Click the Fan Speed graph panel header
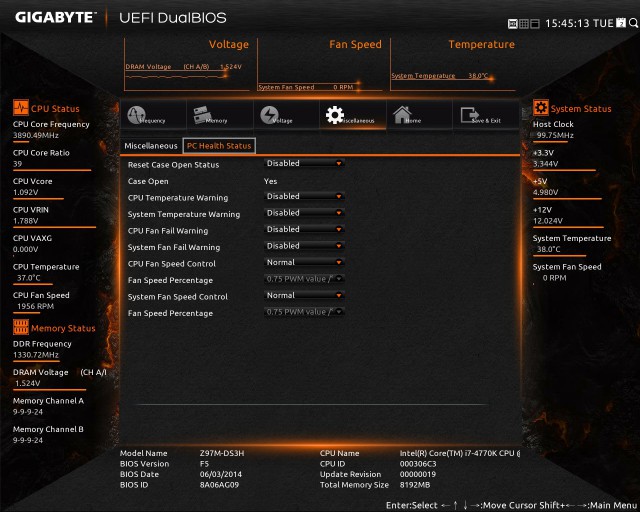This screenshot has height=512, width=640. point(355,45)
